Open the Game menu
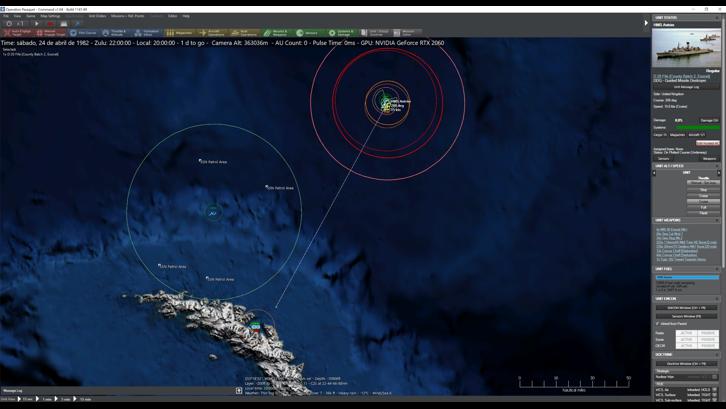This screenshot has height=409, width=726. (31, 16)
